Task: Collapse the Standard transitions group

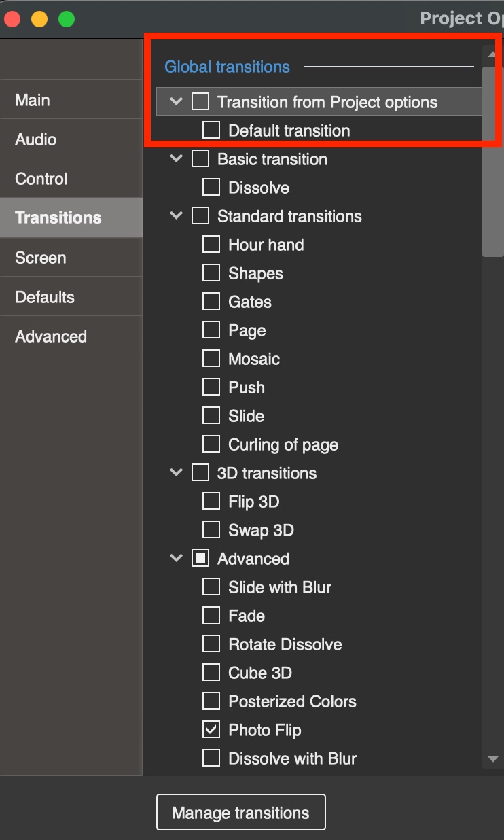Action: (177, 216)
